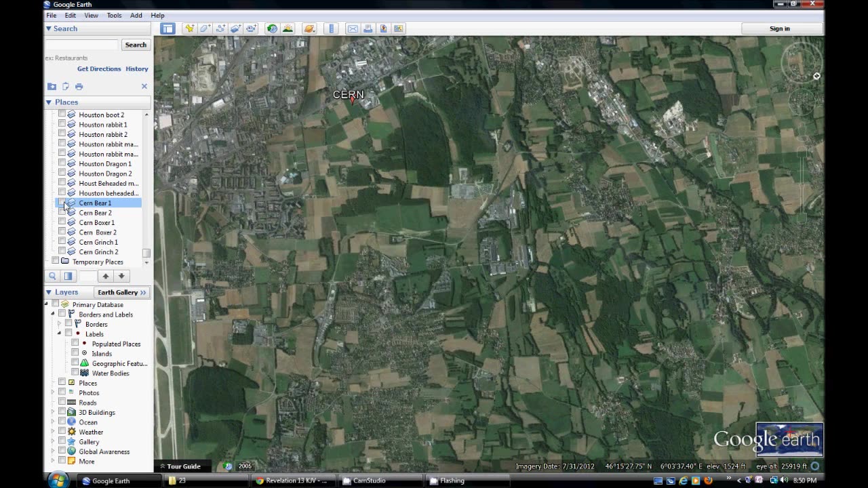This screenshot has height=488, width=868.
Task: Print icon in search panel
Action: (x=79, y=86)
